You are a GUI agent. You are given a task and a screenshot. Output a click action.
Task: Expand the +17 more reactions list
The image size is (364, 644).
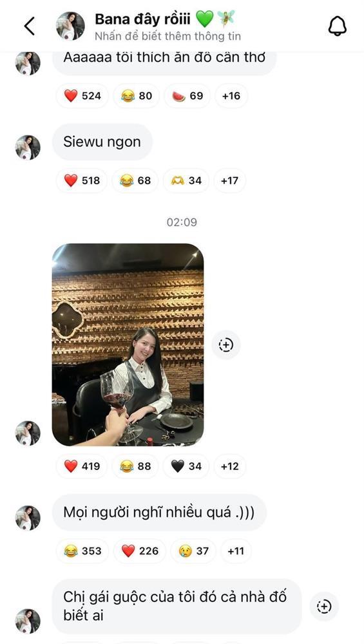[x=229, y=180]
